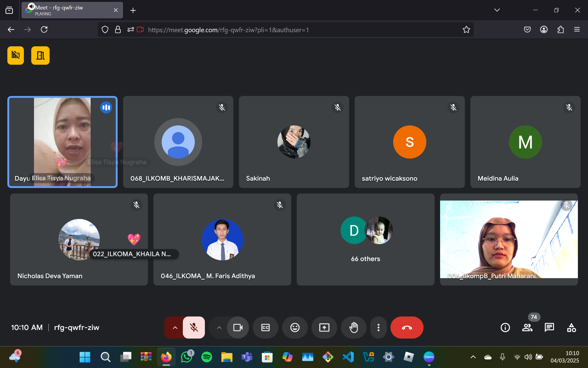
Task: Open the Send a reaction emoji button
Action: (x=295, y=328)
